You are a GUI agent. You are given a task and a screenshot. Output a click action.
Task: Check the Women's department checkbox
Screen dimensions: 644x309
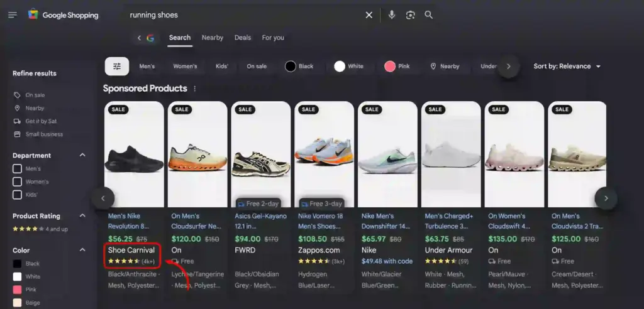pyautogui.click(x=17, y=182)
